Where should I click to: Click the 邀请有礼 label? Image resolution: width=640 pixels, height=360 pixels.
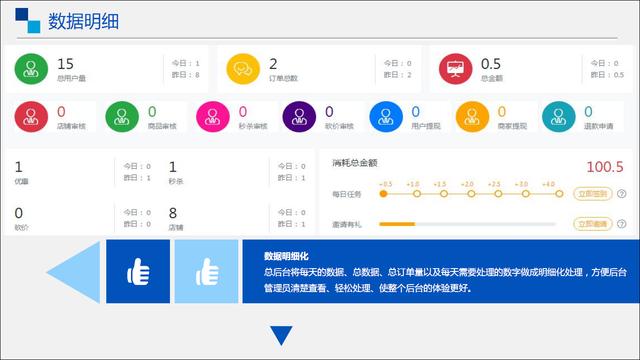tap(347, 224)
